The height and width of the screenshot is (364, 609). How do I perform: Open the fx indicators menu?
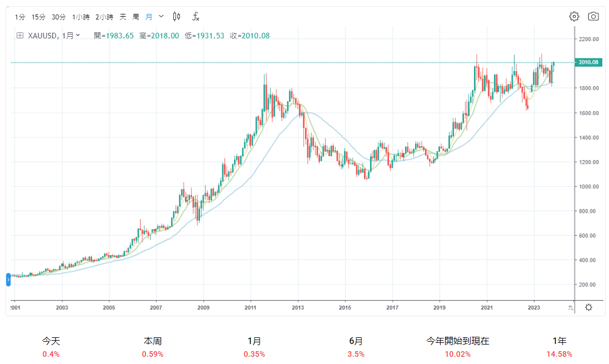point(196,17)
